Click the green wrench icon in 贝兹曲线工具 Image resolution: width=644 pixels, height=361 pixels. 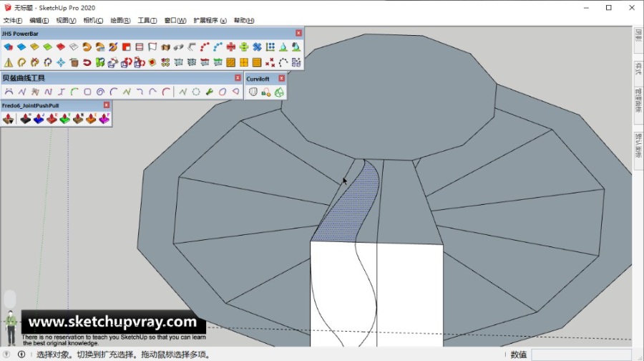(x=210, y=92)
